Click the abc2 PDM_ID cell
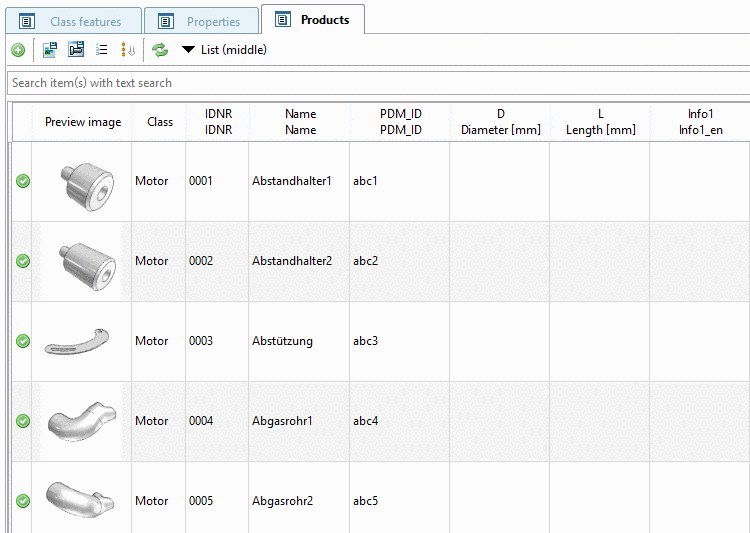This screenshot has height=533, width=750. point(399,261)
